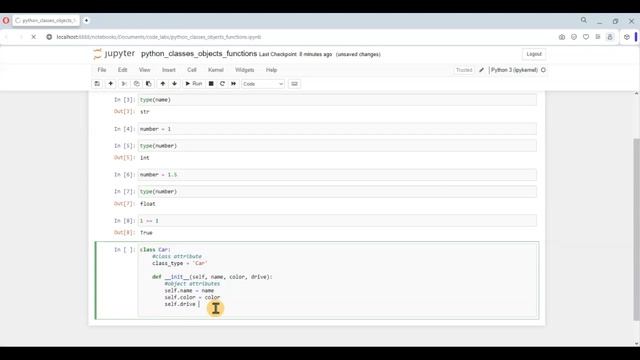Click the kernel idle circle indicator
Viewport: 640px width, 360px height.
pyautogui.click(x=543, y=70)
